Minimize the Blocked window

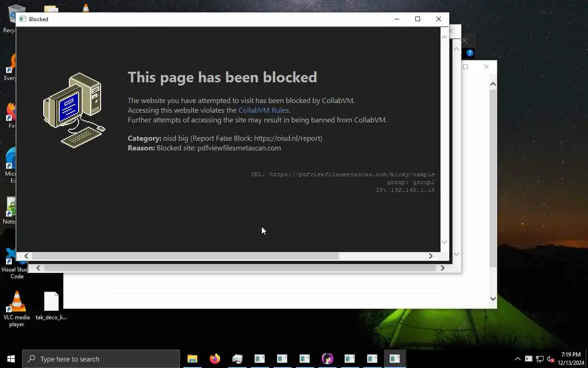pos(397,19)
